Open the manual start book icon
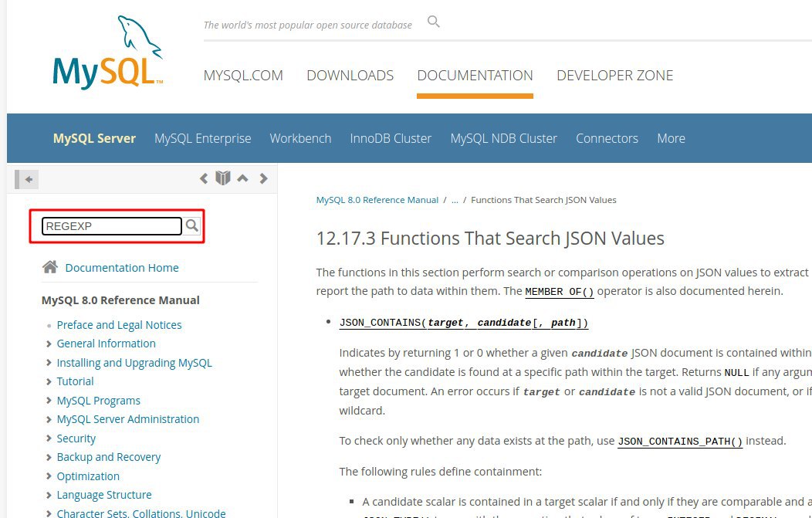This screenshot has height=518, width=812. [x=222, y=178]
